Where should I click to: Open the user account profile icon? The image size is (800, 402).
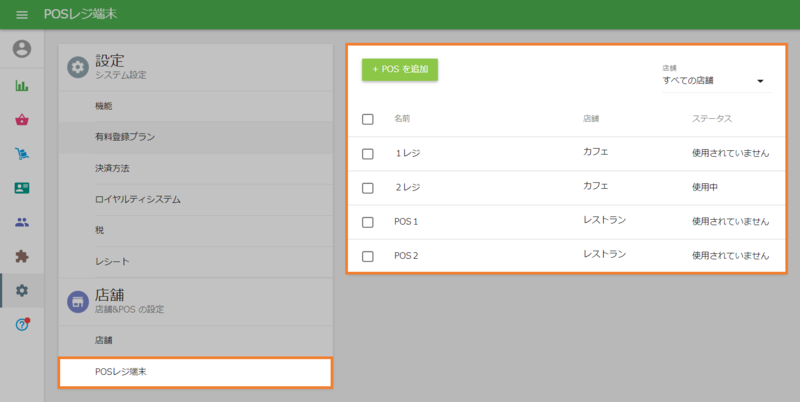[22, 48]
